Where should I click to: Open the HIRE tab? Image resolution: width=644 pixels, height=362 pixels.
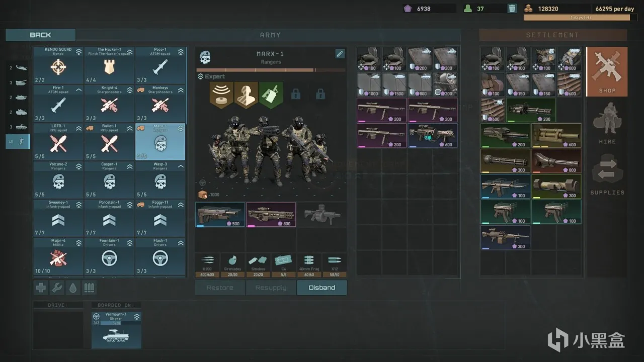(607, 123)
